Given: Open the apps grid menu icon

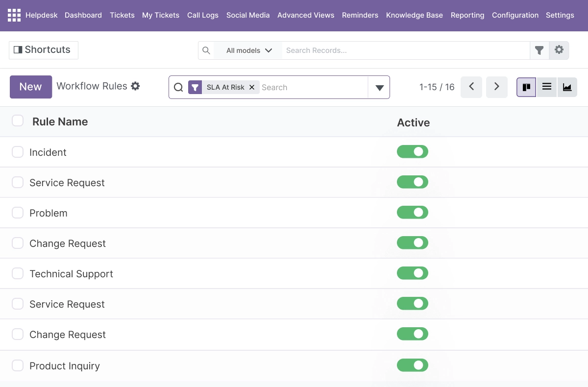Looking at the screenshot, I should (x=14, y=15).
